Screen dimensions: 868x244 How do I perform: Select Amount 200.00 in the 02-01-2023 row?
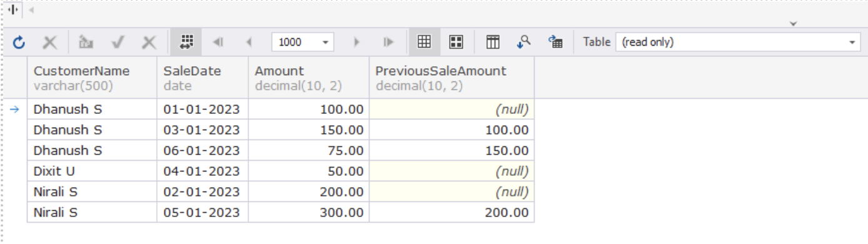coord(309,191)
